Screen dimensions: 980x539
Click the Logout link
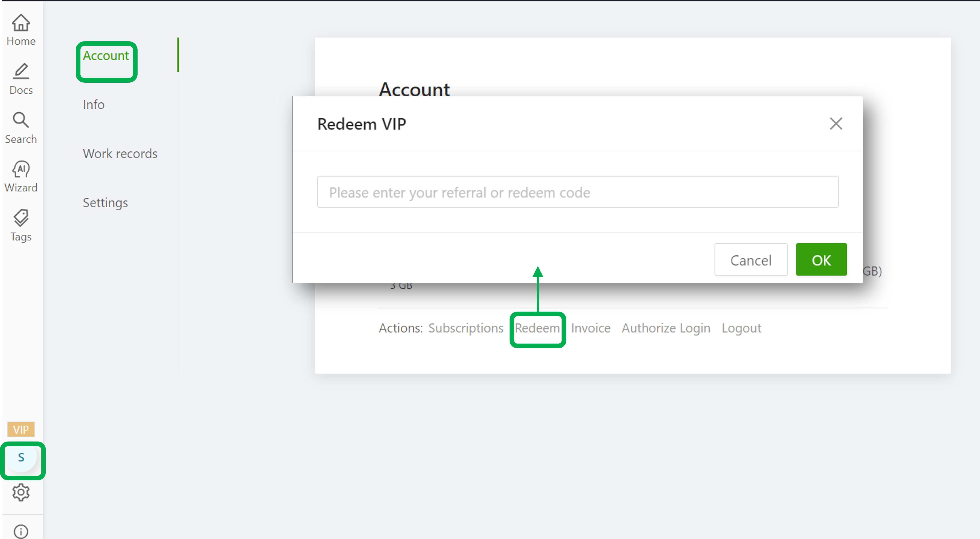pyautogui.click(x=741, y=328)
